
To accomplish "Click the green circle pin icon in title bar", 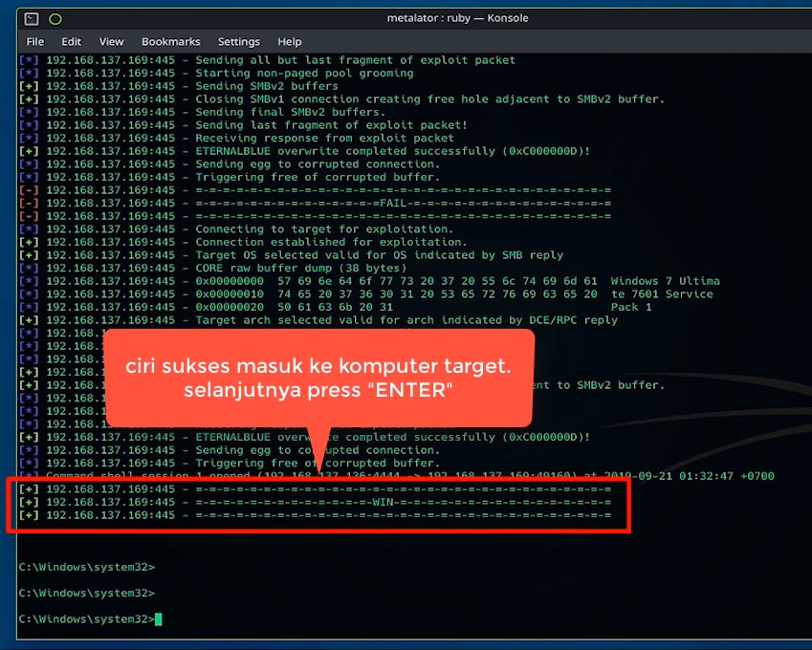I will pos(55,19).
